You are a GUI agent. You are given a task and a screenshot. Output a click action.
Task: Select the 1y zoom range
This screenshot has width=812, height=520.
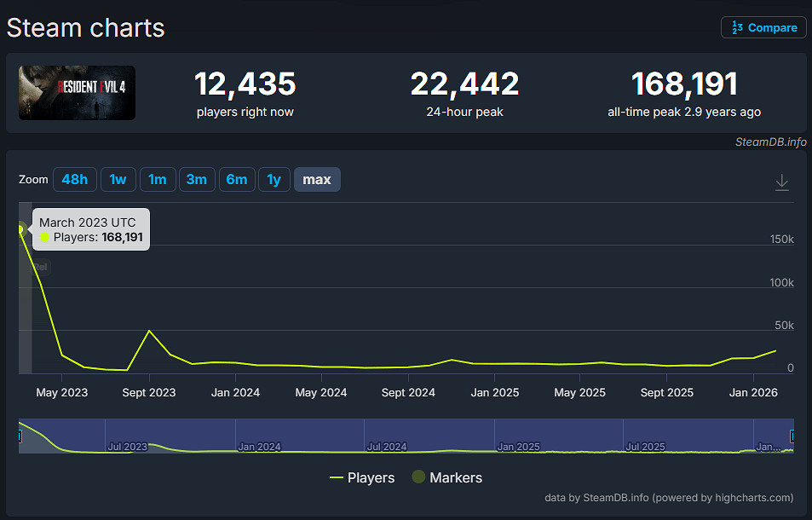274,179
